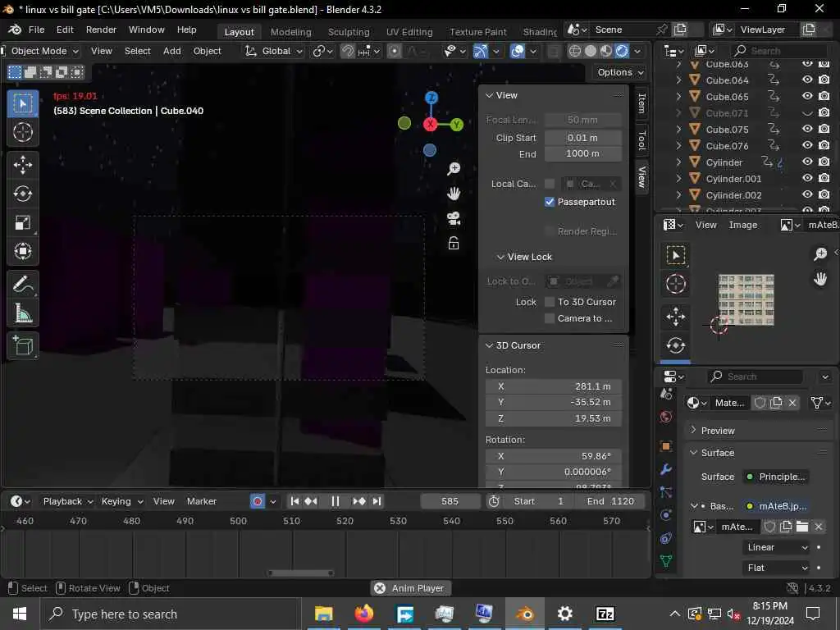Viewport: 840px width, 630px height.
Task: Click the viewport zoom magnifier icon
Action: [x=454, y=169]
